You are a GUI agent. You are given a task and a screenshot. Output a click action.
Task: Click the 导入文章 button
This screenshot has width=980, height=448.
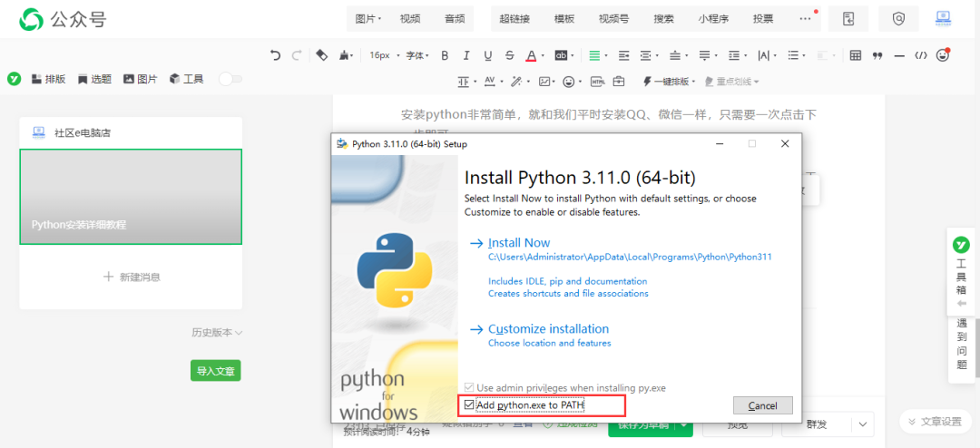click(x=216, y=371)
